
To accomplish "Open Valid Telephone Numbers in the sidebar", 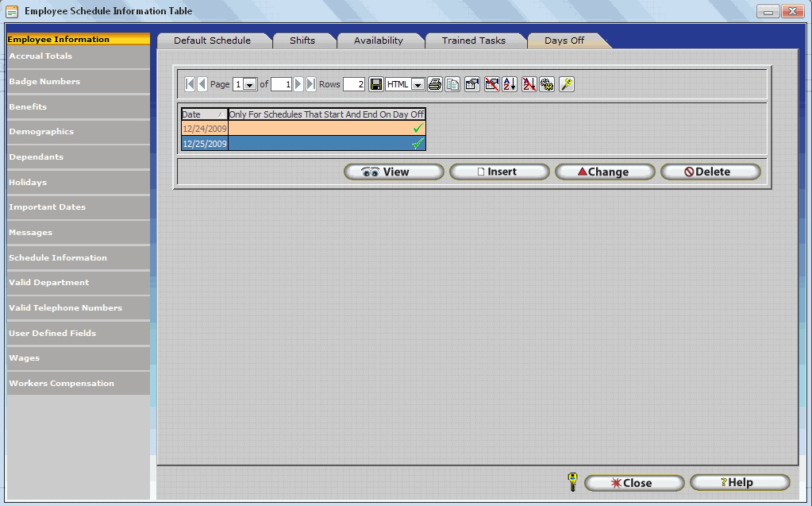I will click(x=79, y=308).
